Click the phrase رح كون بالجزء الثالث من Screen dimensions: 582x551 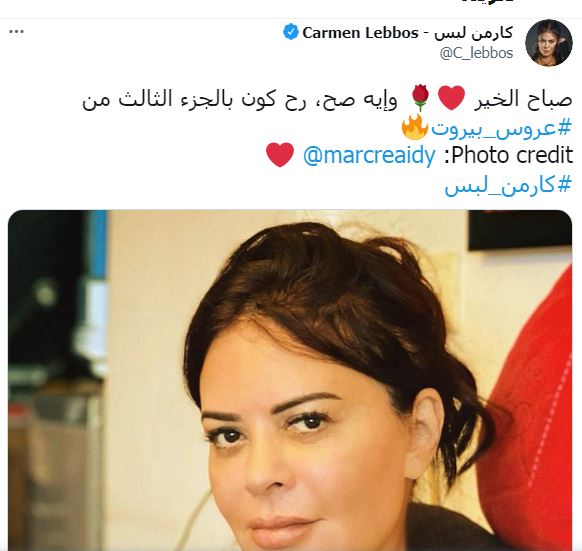194,99
